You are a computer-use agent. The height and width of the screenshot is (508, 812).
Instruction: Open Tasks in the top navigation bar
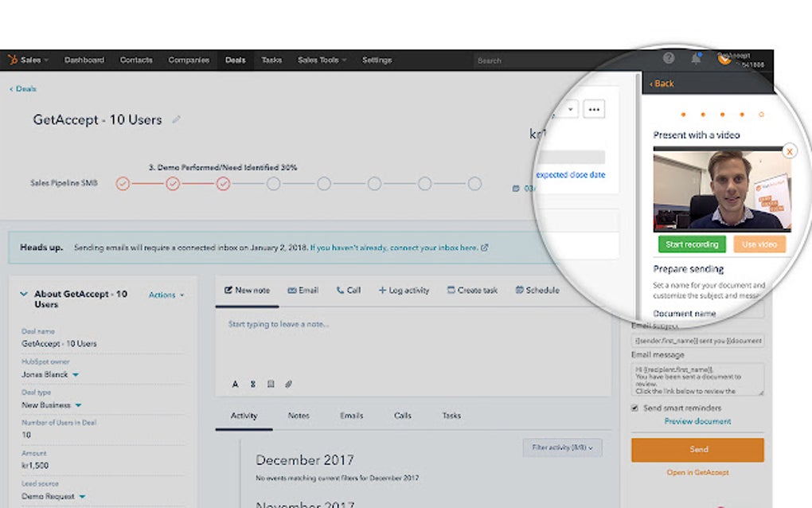tap(271, 60)
